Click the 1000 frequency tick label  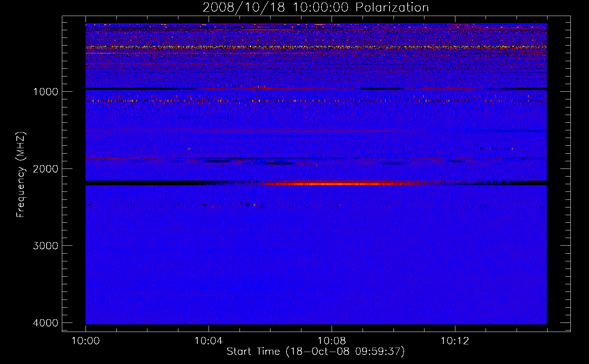46,92
